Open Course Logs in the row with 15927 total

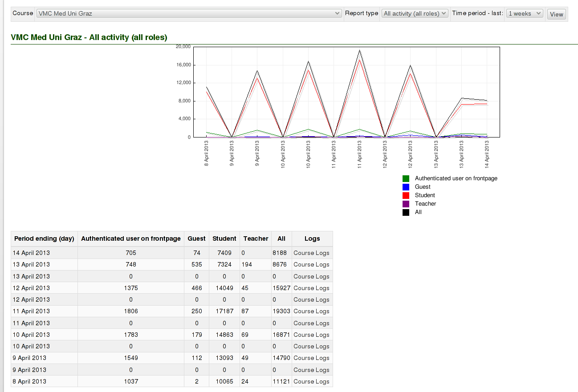[311, 288]
